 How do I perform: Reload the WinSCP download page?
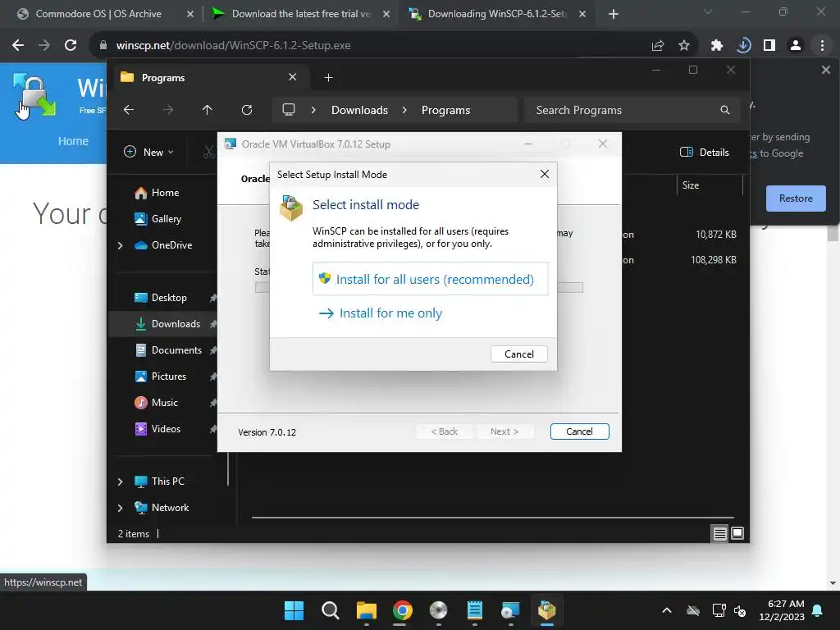coord(71,46)
